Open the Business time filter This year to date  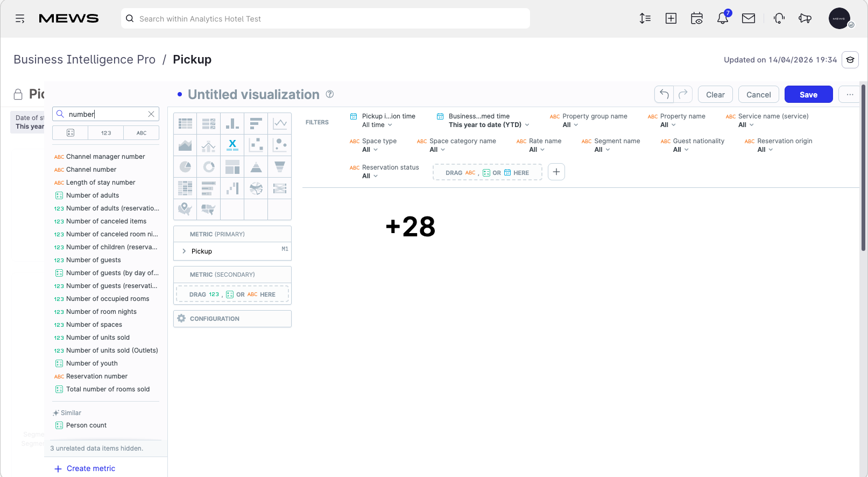coord(483,121)
